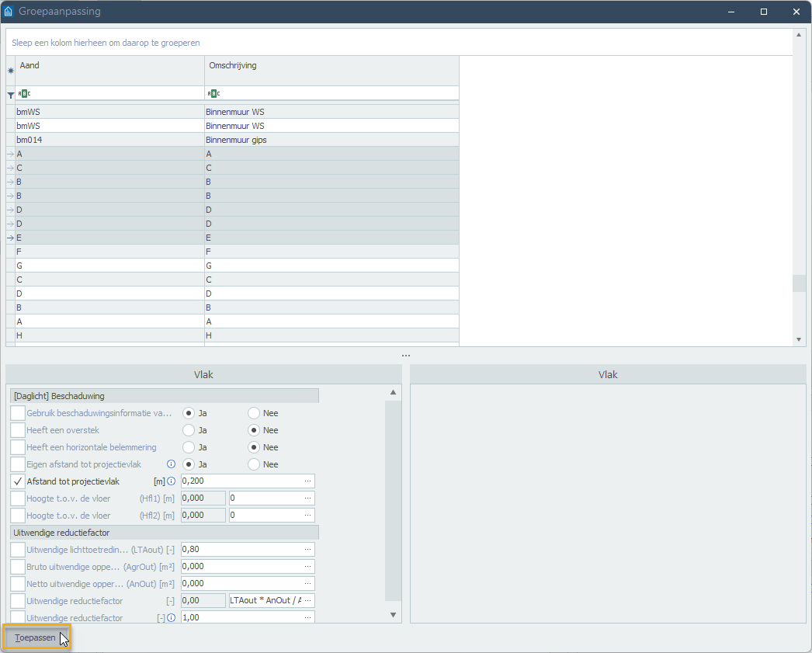Click the Groepaanpassing app icon in title bar

[x=9, y=12]
